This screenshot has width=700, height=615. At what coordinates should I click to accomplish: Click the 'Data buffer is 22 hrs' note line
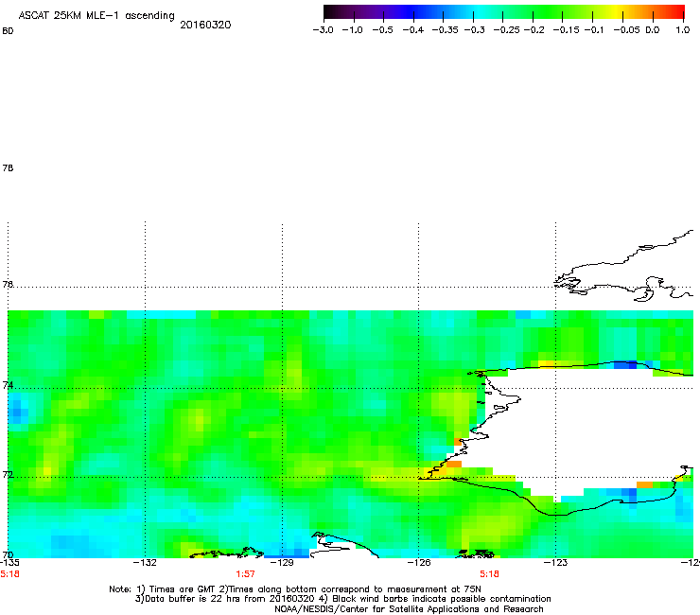(x=342, y=599)
